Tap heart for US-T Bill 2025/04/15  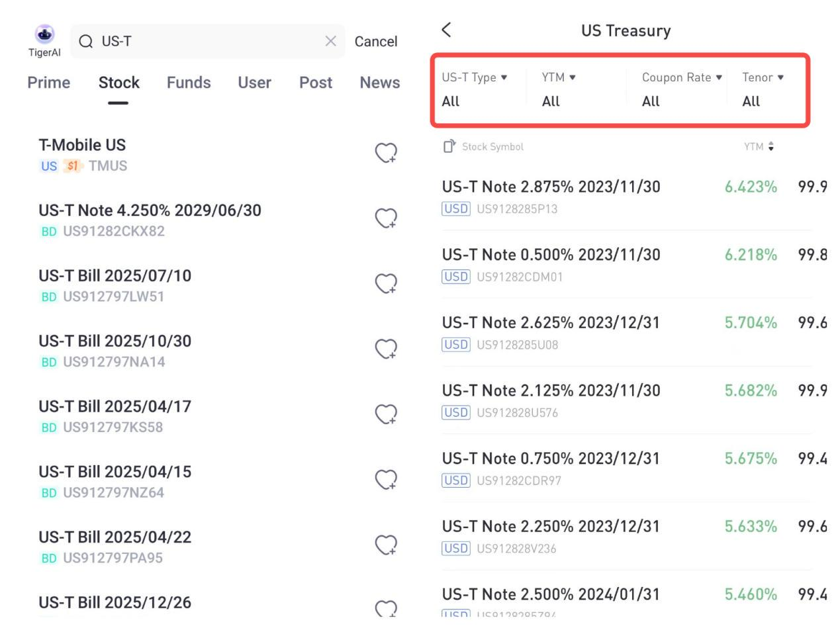tap(386, 479)
